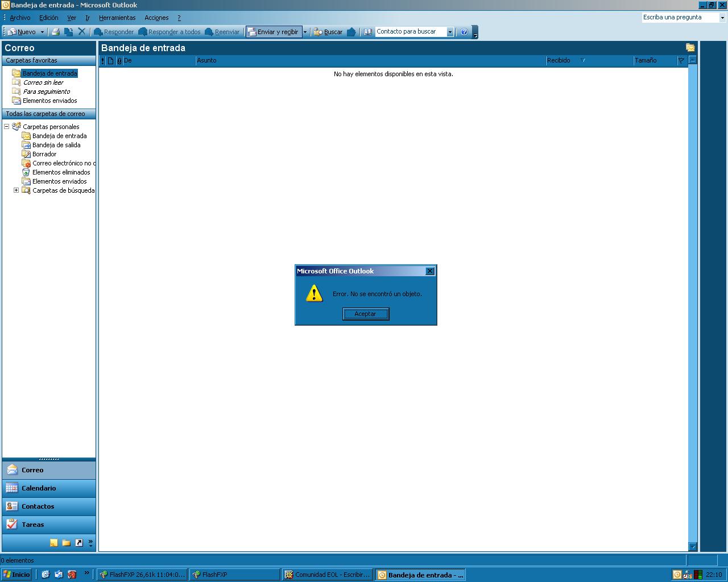Open the dropdown arrow beside Nuevo
728x582 pixels.
[x=42, y=32]
